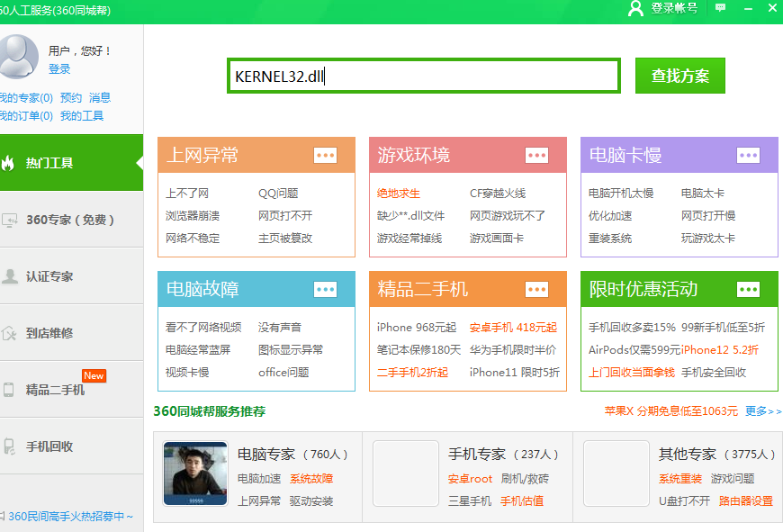Click the 查找方案 search button
This screenshot has width=783, height=532.
pyautogui.click(x=680, y=76)
